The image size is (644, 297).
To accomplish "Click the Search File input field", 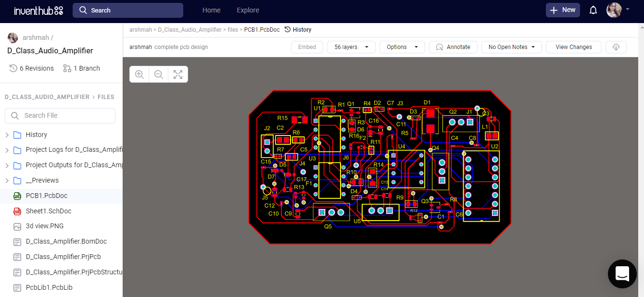I will click(x=60, y=115).
